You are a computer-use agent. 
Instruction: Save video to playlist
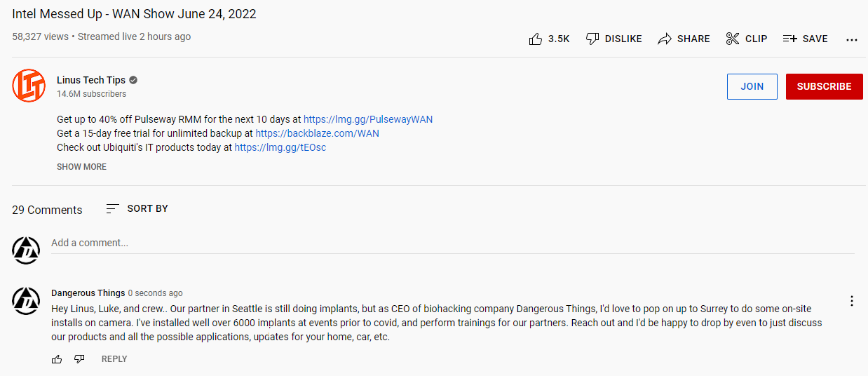tap(806, 39)
